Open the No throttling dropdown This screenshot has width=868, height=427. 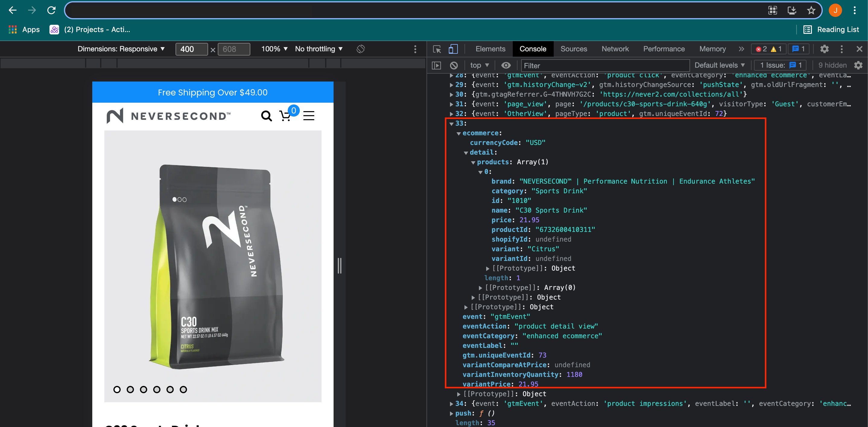tap(319, 49)
